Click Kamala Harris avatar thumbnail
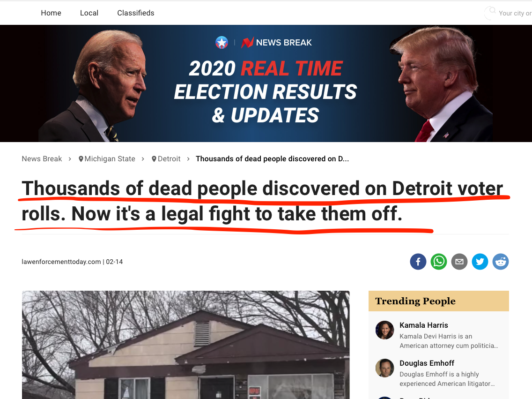 pos(385,330)
